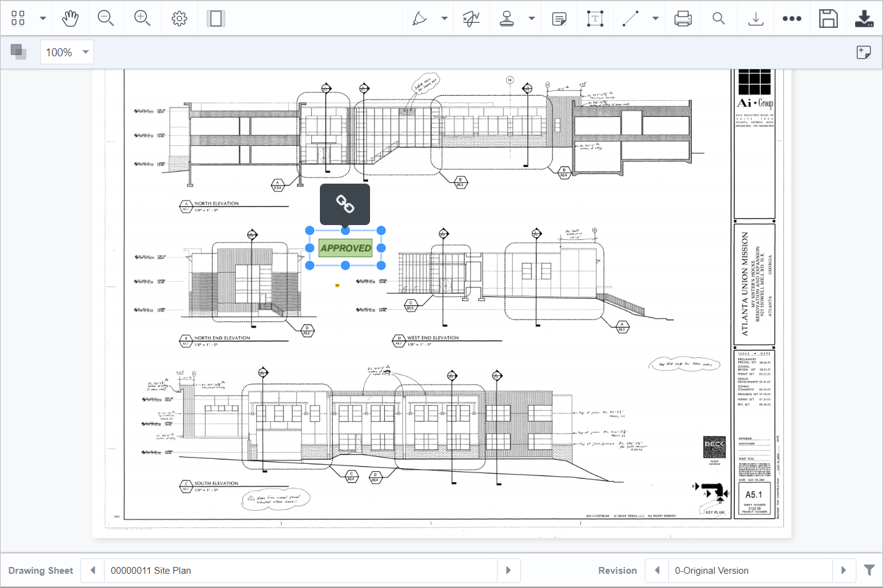
Task: Select the Text box tool
Action: (x=595, y=18)
